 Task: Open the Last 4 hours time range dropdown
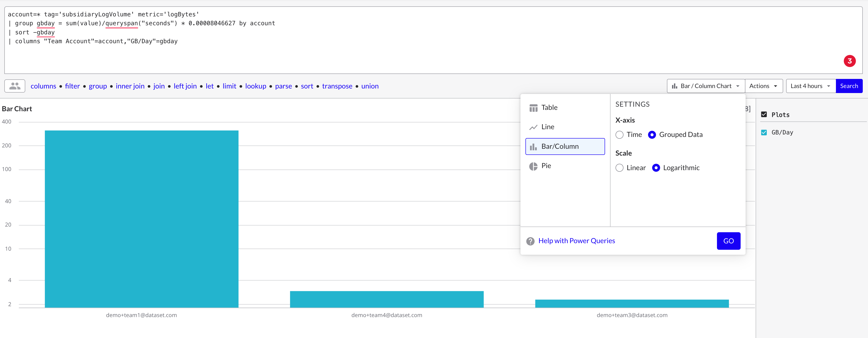pos(810,86)
